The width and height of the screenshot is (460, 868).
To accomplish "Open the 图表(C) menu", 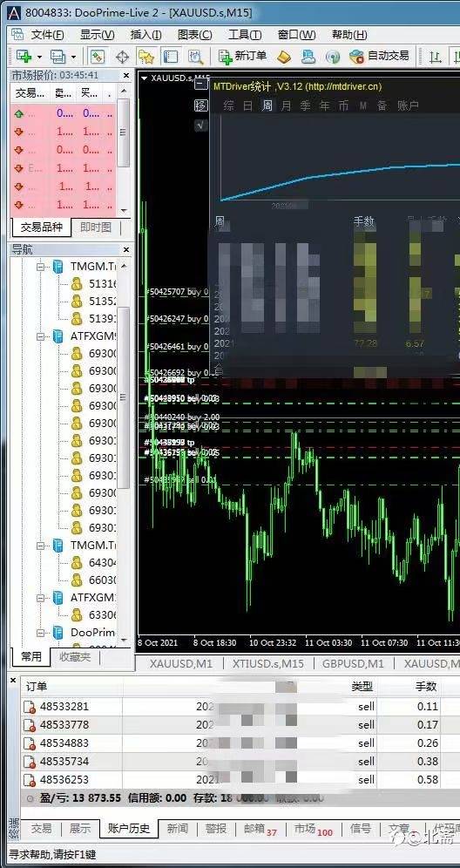I will (x=194, y=35).
